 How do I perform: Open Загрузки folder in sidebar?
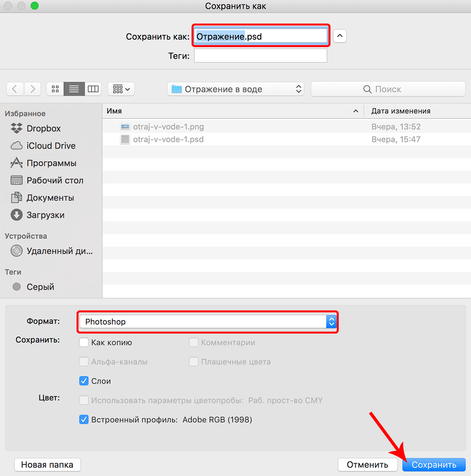coord(45,215)
